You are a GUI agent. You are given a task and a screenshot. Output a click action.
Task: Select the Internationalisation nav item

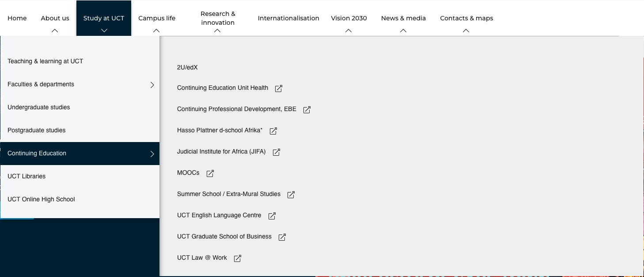tap(288, 18)
